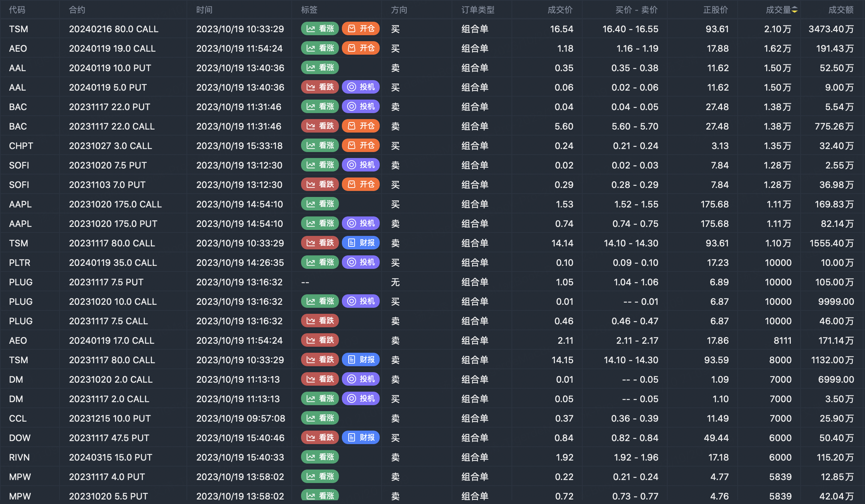The height and width of the screenshot is (504, 865).
Task: Click time 2023/10/19 15:40:33
Action: click(x=240, y=457)
